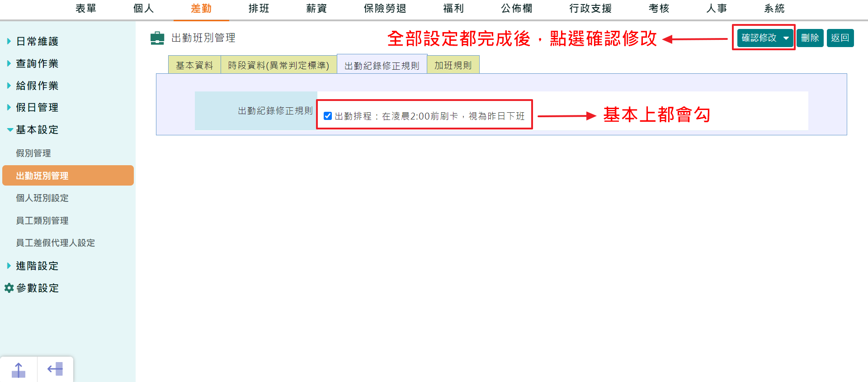Switch to the 加班規則 tab
This screenshot has width=868, height=382.
[453, 65]
